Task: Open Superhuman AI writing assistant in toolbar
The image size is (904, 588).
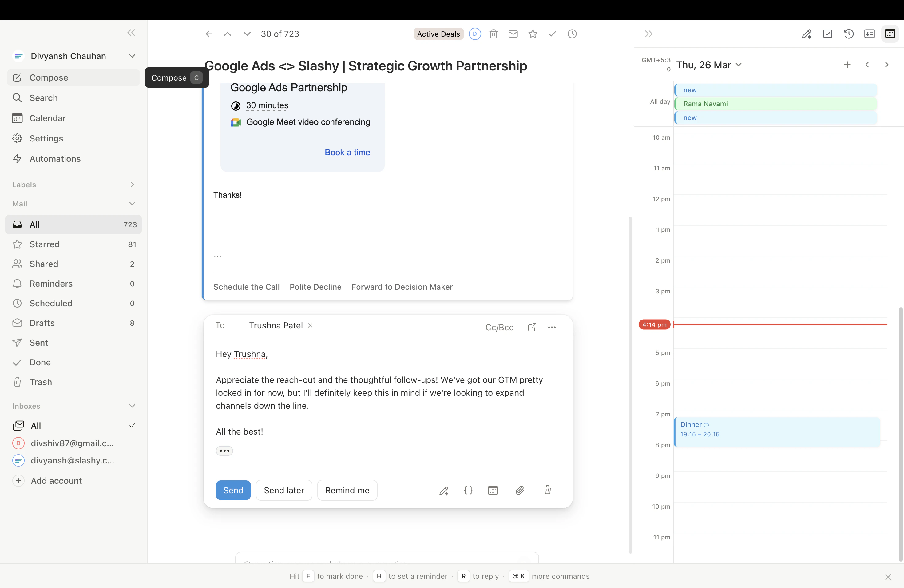Action: (807, 34)
